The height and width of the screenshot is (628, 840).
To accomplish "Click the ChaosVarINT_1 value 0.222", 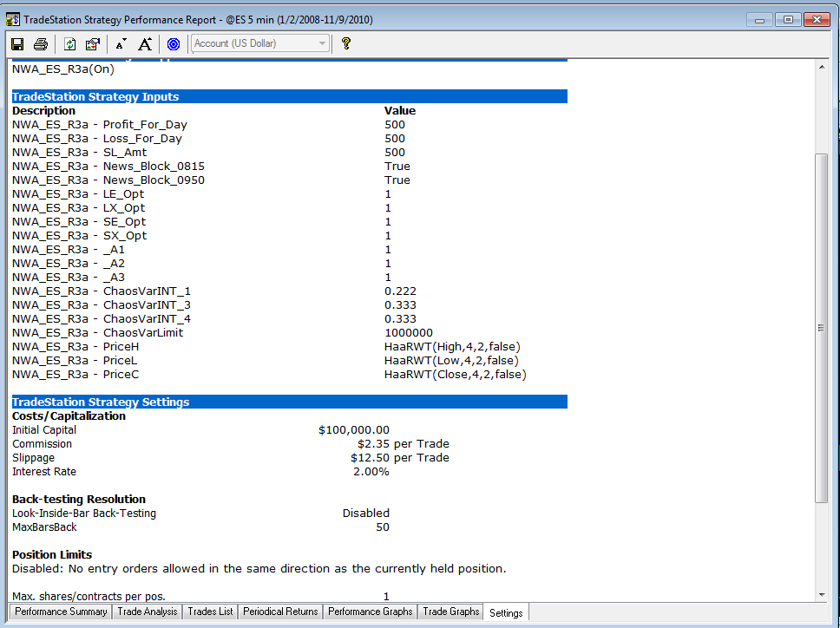I will coord(400,291).
